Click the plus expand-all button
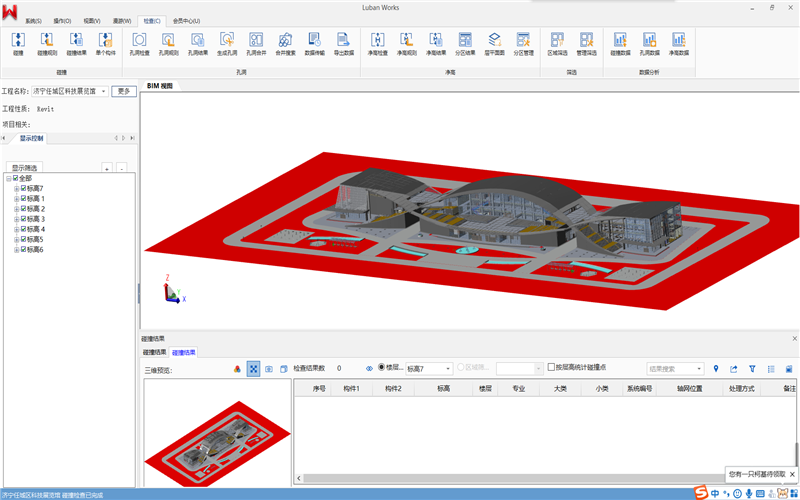Screen dimensions: 800x500 107,168
